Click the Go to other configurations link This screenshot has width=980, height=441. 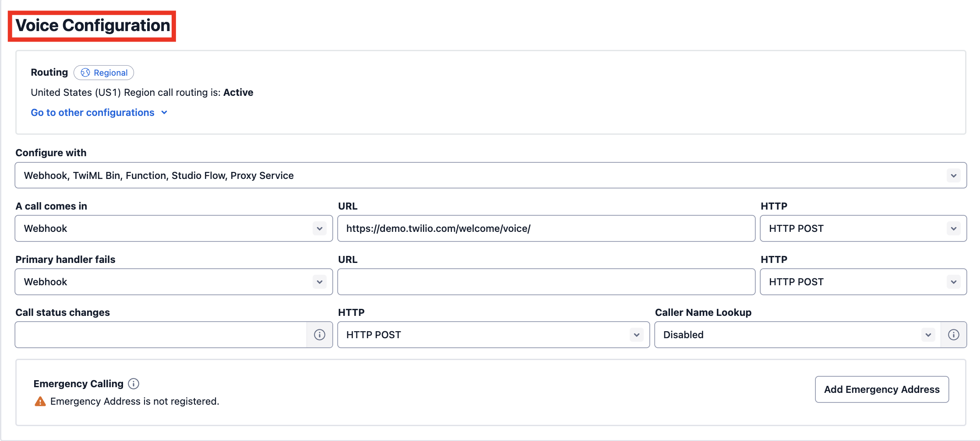point(92,112)
